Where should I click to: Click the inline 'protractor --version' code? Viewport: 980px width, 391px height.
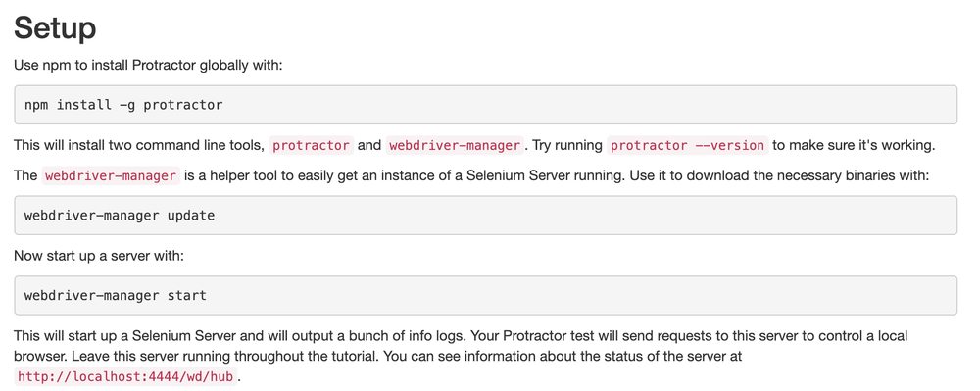[688, 146]
